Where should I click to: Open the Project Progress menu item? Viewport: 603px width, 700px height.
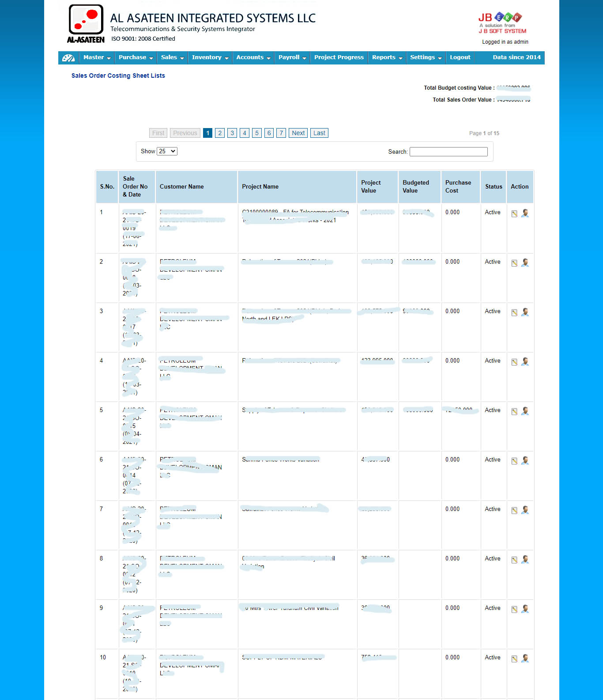pos(339,57)
